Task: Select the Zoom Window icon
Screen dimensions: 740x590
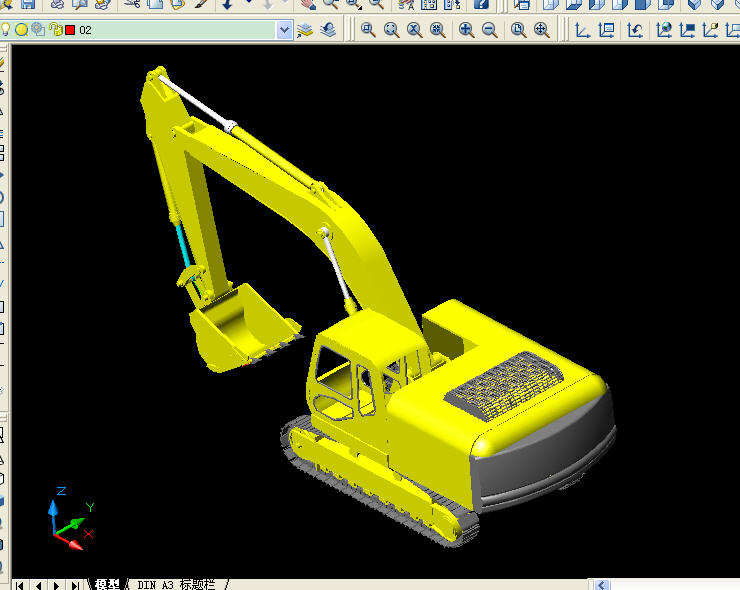Action: tap(368, 30)
